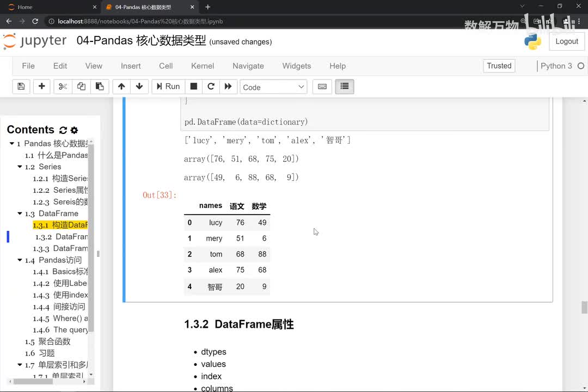Cut selected cells with scissors icon
Image resolution: width=588 pixels, height=392 pixels.
tap(63, 87)
